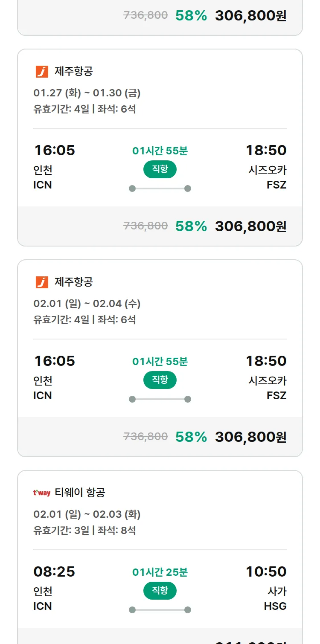The image size is (320, 644).
Task: Click Jeju Air logo on 02.01 flight card
Action: tap(42, 282)
